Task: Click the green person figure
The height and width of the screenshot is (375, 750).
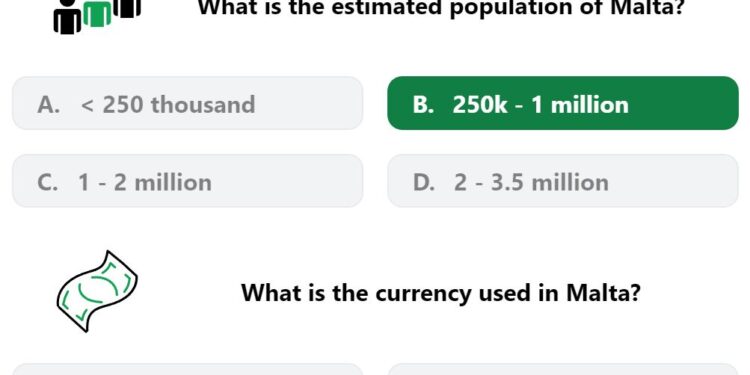Action: point(98,13)
